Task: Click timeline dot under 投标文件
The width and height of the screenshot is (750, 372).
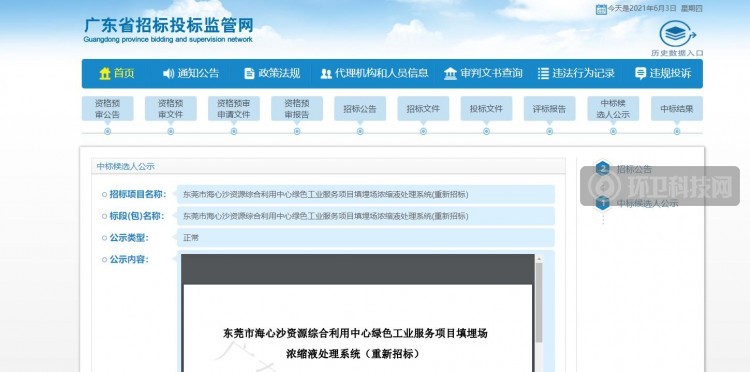Action: click(486, 131)
